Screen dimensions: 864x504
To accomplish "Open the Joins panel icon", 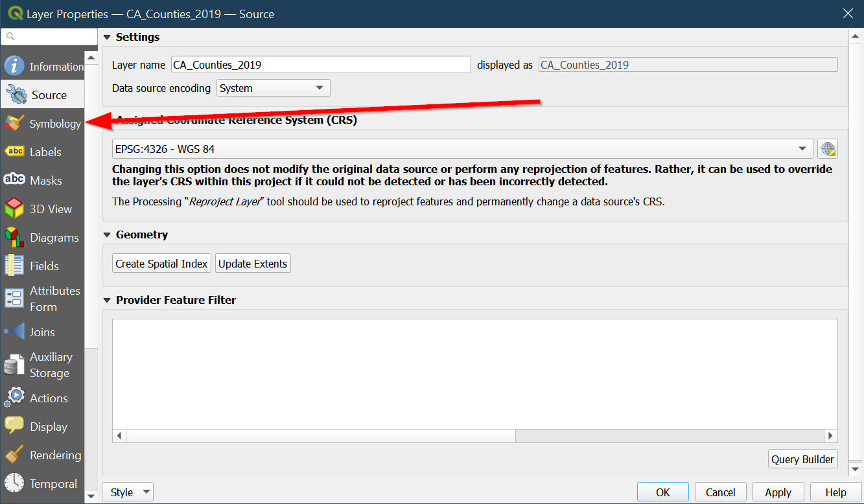I will pos(14,332).
